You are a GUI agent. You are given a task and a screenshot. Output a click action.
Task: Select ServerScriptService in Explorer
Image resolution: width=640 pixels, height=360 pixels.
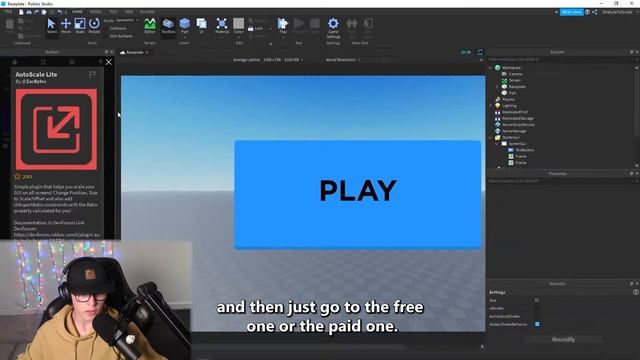pyautogui.click(x=518, y=124)
